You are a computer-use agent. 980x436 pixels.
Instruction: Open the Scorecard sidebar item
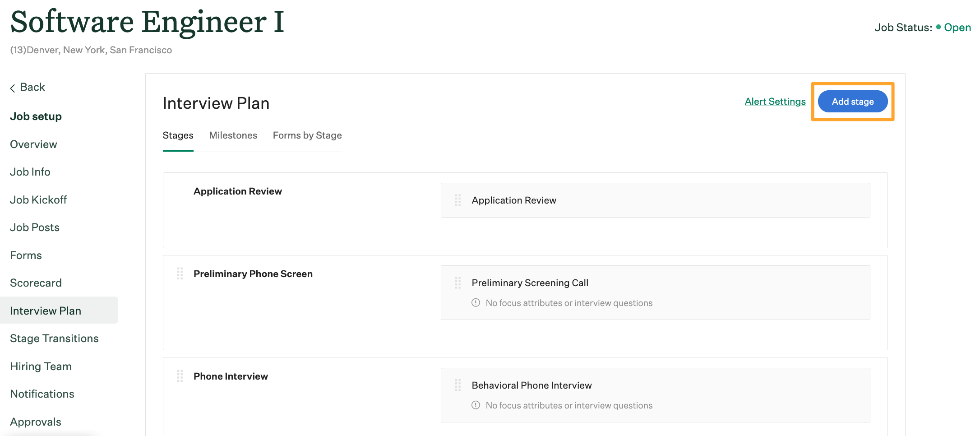click(x=36, y=283)
